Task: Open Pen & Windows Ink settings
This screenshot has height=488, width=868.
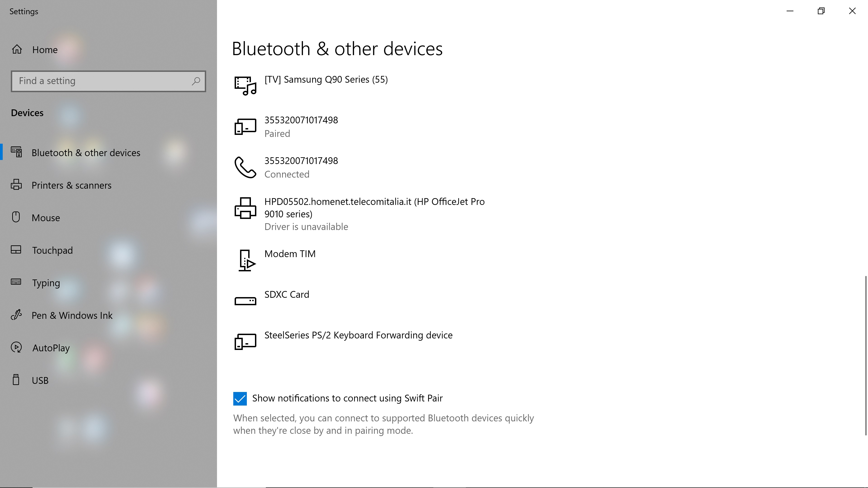Action: [x=72, y=316]
